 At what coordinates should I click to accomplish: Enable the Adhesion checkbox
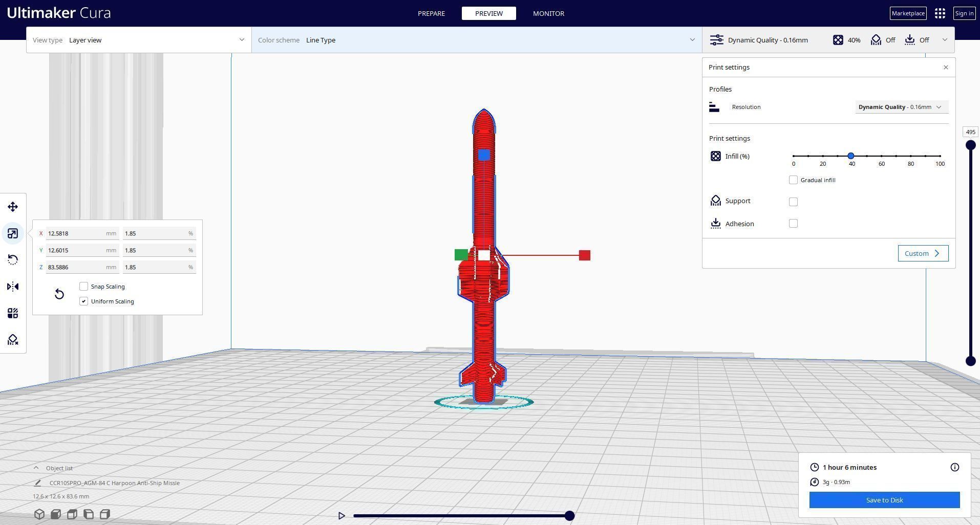point(793,224)
